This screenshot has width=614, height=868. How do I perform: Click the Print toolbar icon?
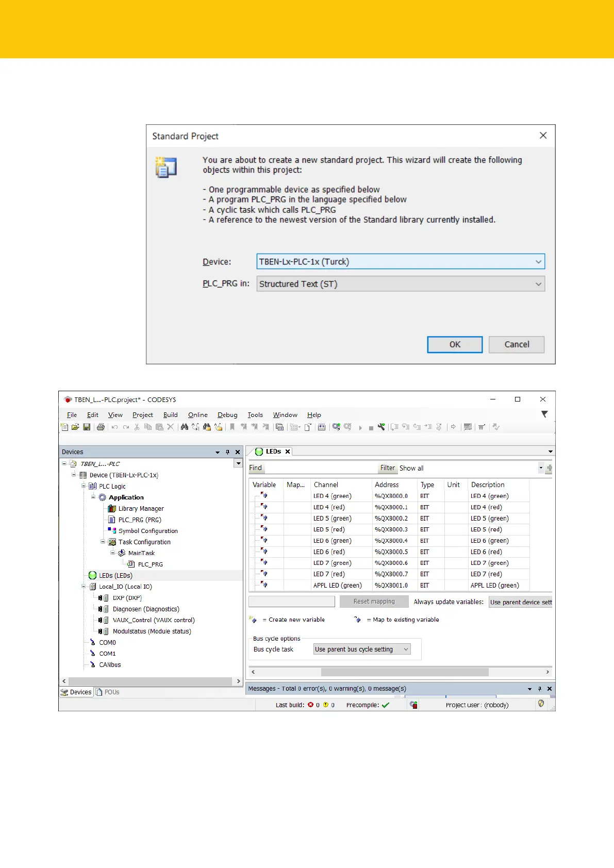101,427
